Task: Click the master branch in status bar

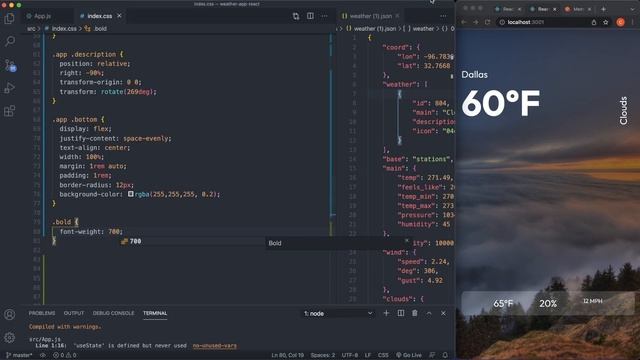Action: [x=20, y=355]
